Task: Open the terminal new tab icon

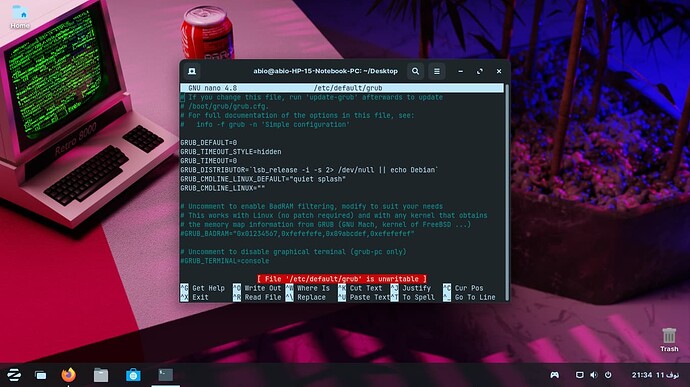Action: tap(192, 71)
